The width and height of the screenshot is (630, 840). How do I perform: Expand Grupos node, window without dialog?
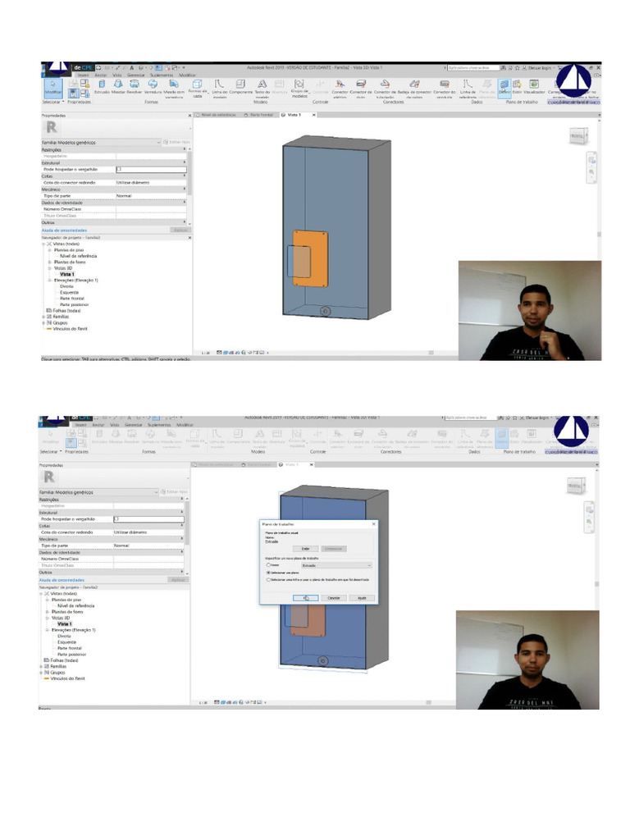tap(44, 323)
